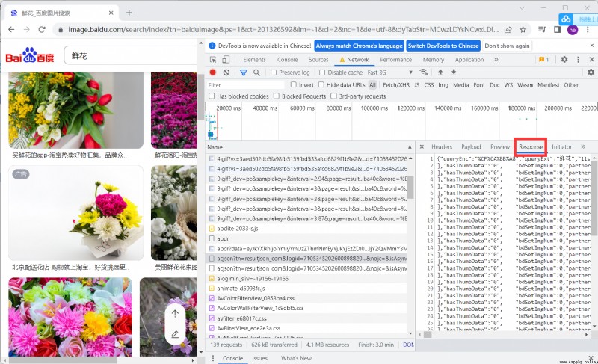Click Switch DevTools to Chinese
The width and height of the screenshot is (598, 364).
tap(443, 46)
